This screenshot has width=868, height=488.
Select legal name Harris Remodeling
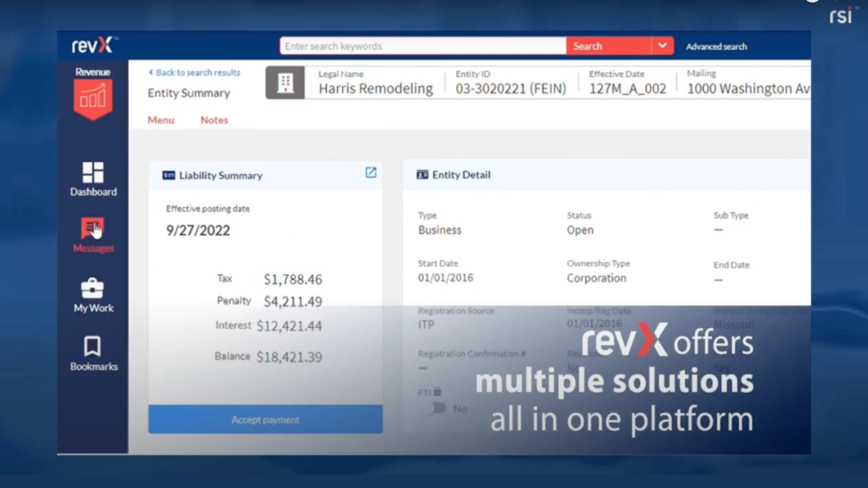(x=376, y=89)
